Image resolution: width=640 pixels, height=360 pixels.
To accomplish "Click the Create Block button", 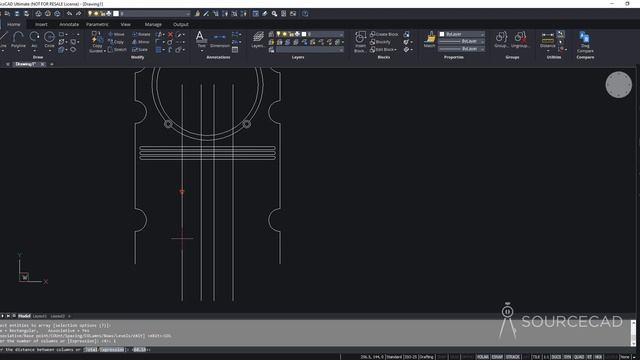I will [x=384, y=34].
